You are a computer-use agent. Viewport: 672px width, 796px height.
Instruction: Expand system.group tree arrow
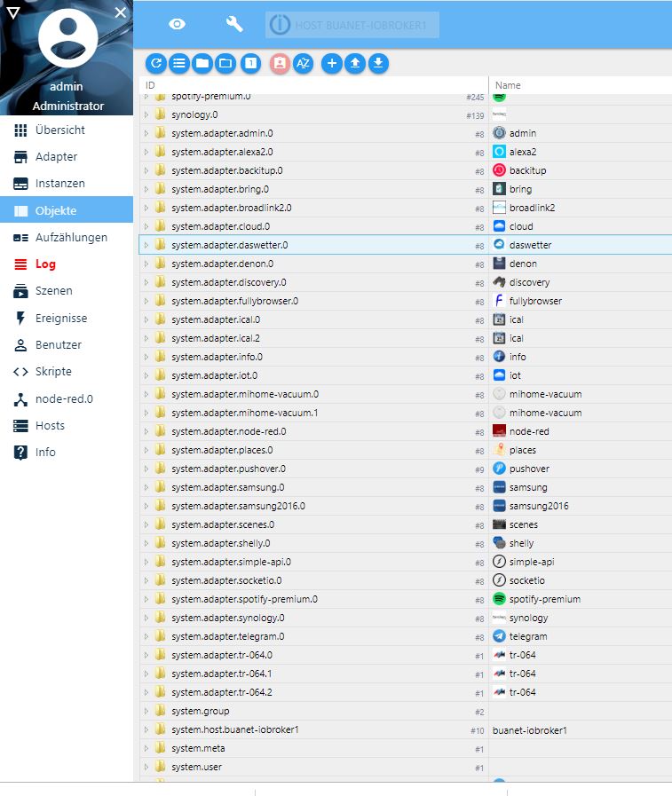pos(146,711)
